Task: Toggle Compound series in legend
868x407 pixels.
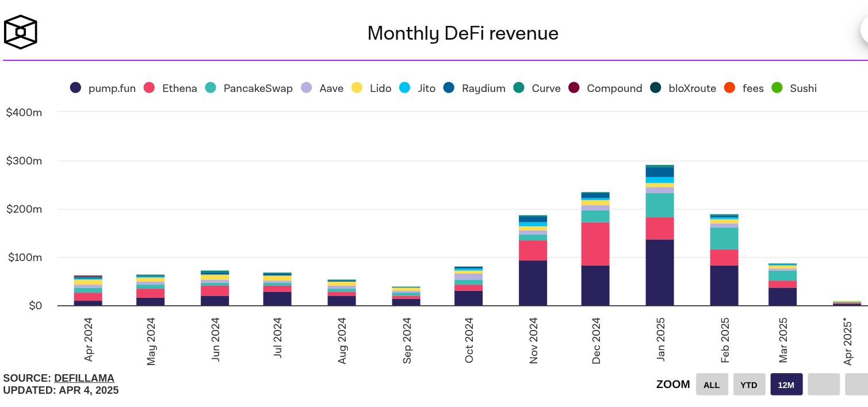Action: click(605, 88)
